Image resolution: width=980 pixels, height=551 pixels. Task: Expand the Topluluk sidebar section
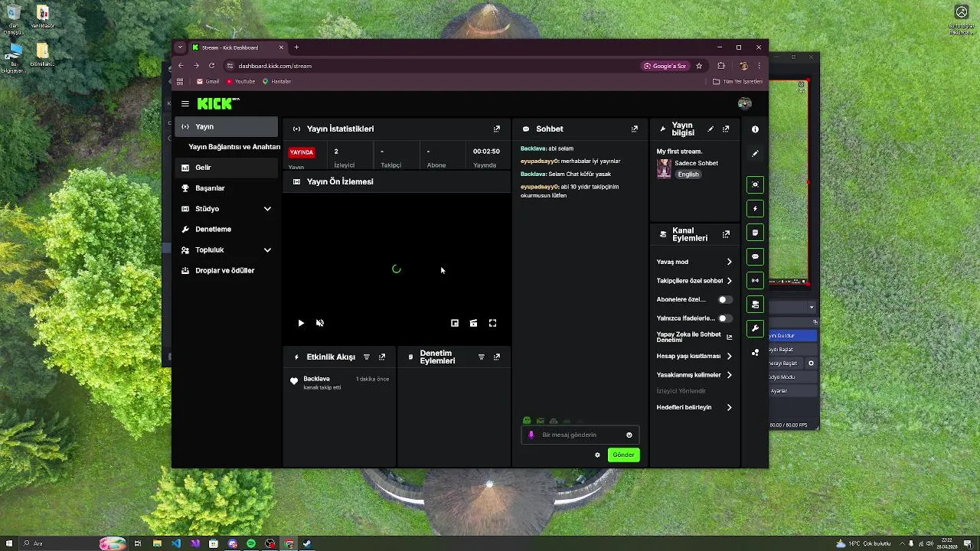pos(226,249)
